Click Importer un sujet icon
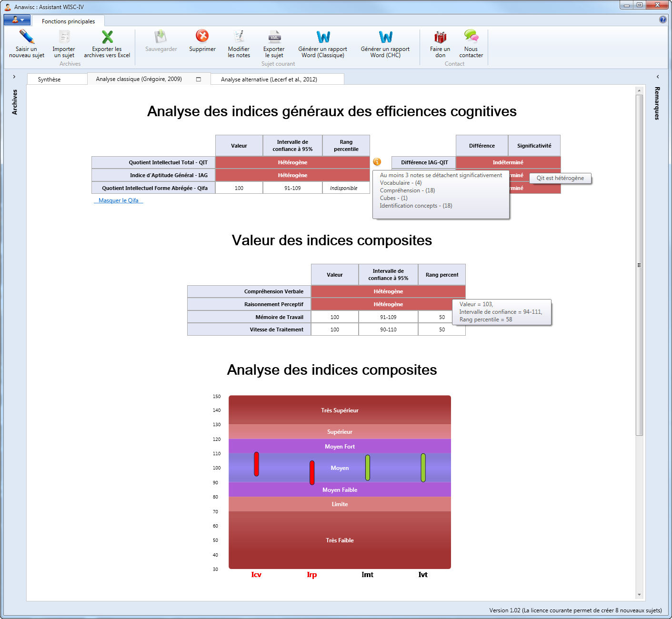This screenshot has width=672, height=619. point(64,37)
